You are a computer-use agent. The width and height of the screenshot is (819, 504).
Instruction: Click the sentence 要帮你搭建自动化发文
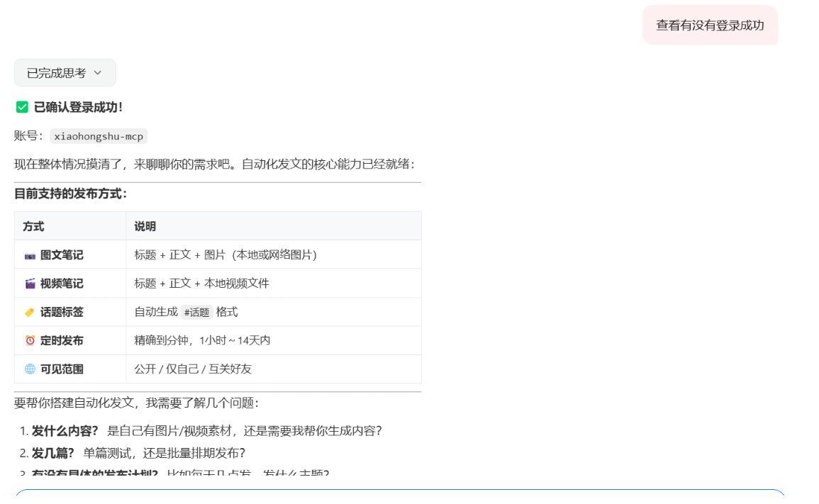(136, 403)
